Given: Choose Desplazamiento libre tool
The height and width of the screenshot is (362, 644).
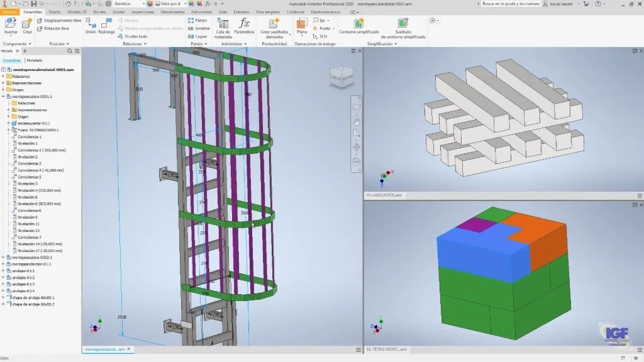Looking at the screenshot, I should click(x=58, y=20).
